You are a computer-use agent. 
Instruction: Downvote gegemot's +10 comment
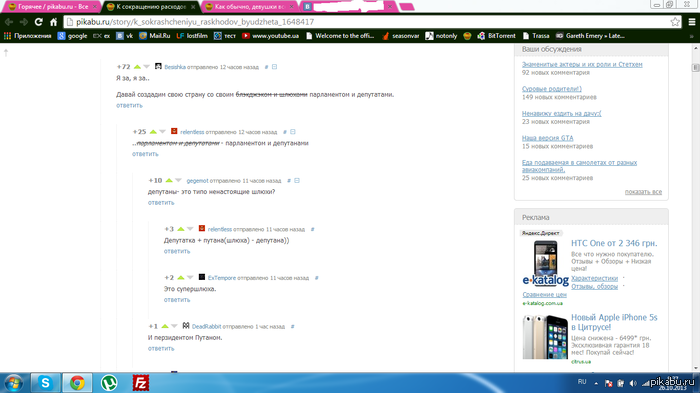[178, 180]
